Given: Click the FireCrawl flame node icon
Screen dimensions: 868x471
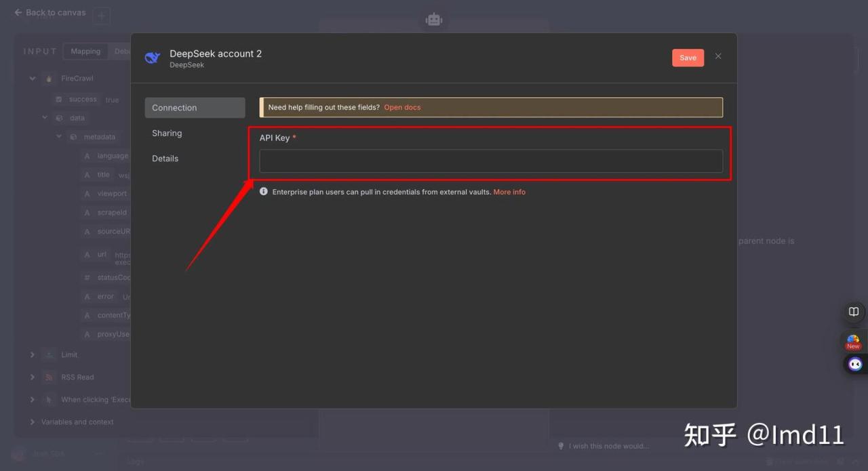Looking at the screenshot, I should (49, 79).
